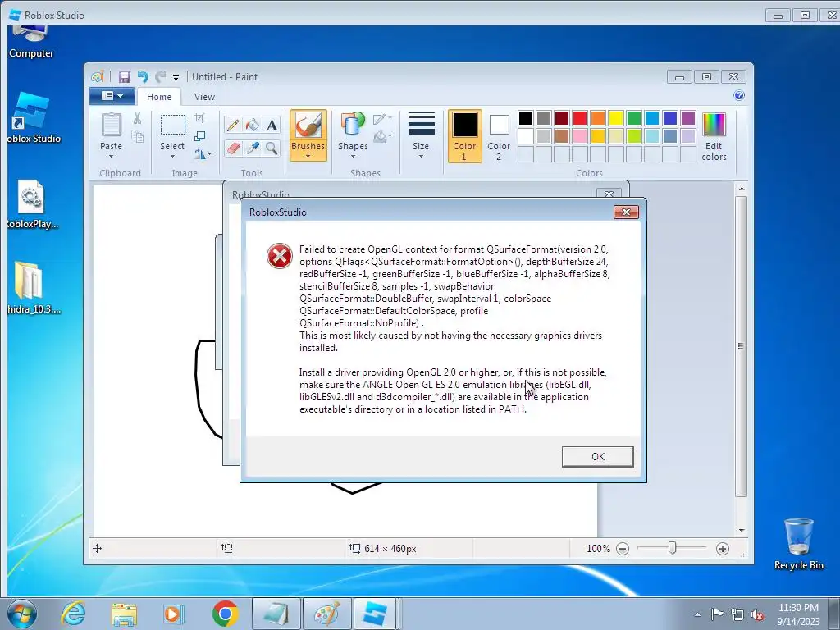This screenshot has width=840, height=630.
Task: Select the Pencil tool in Paint
Action: click(x=232, y=126)
